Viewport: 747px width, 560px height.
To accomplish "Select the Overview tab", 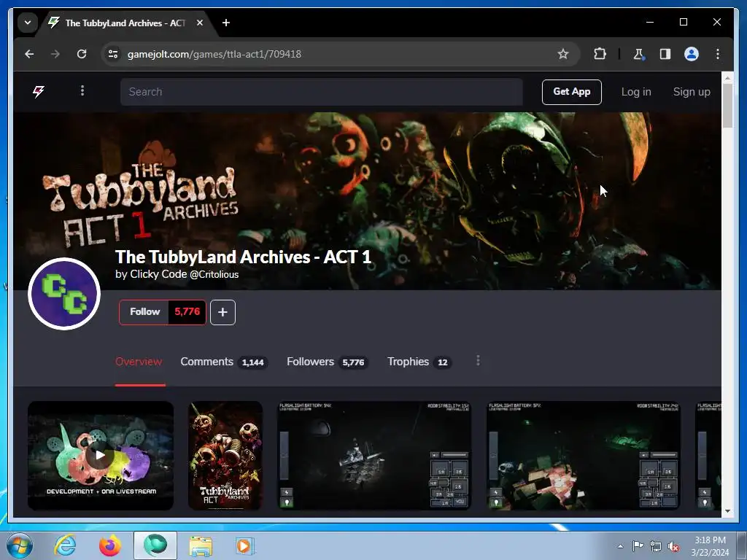I will point(139,362).
